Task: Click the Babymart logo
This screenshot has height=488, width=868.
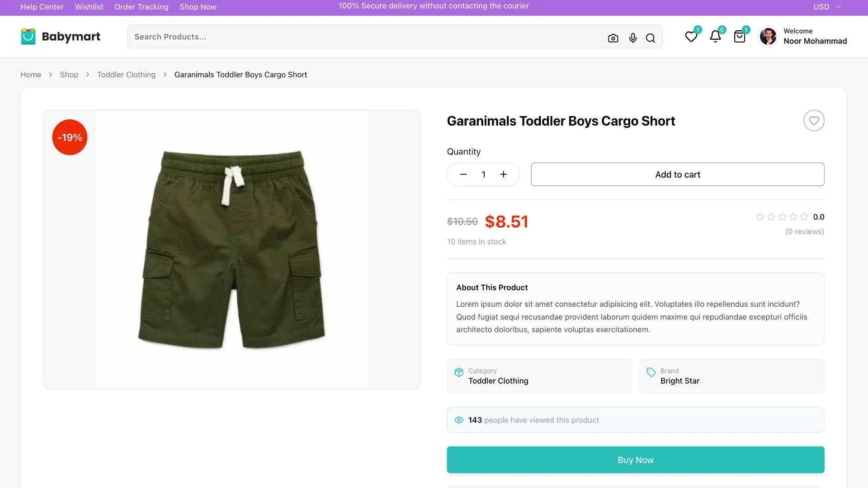Action: point(60,37)
